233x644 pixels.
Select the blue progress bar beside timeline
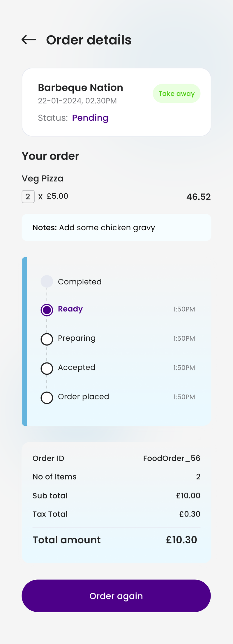24,341
